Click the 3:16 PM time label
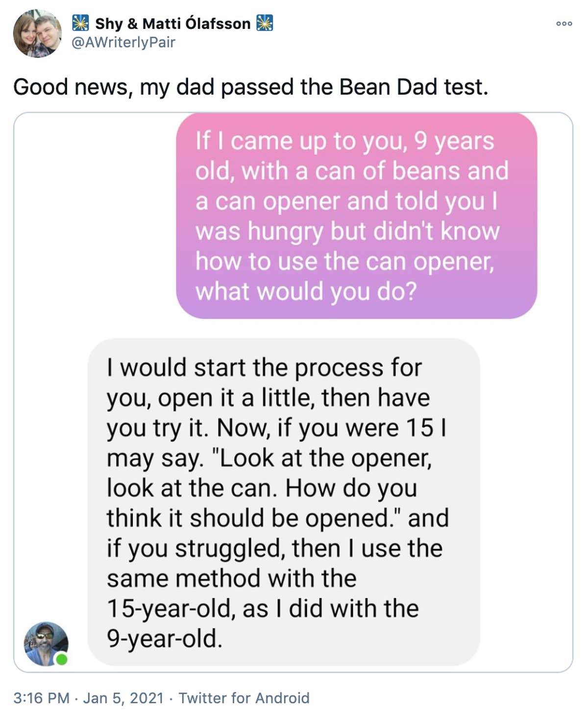Screen dimensions: 588x719 41,699
